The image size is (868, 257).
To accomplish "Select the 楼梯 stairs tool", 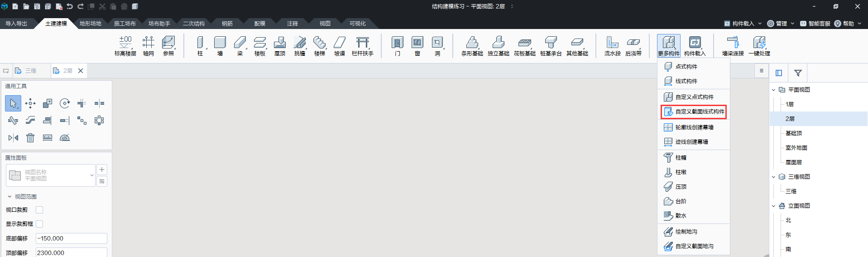I will tap(320, 46).
